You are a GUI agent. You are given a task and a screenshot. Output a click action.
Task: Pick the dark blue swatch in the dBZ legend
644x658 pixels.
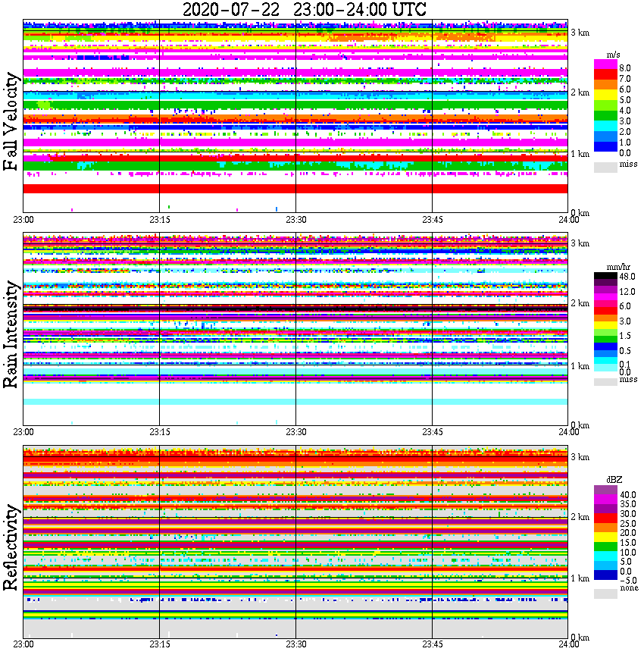605,575
